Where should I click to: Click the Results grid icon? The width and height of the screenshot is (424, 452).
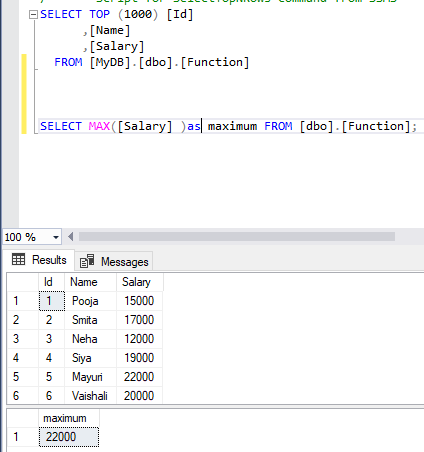pyautogui.click(x=18, y=259)
